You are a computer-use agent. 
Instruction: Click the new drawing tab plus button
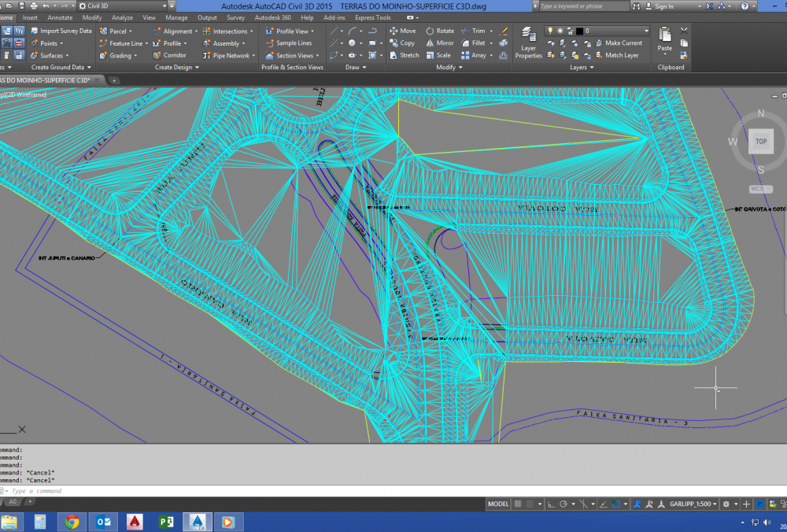tap(114, 80)
